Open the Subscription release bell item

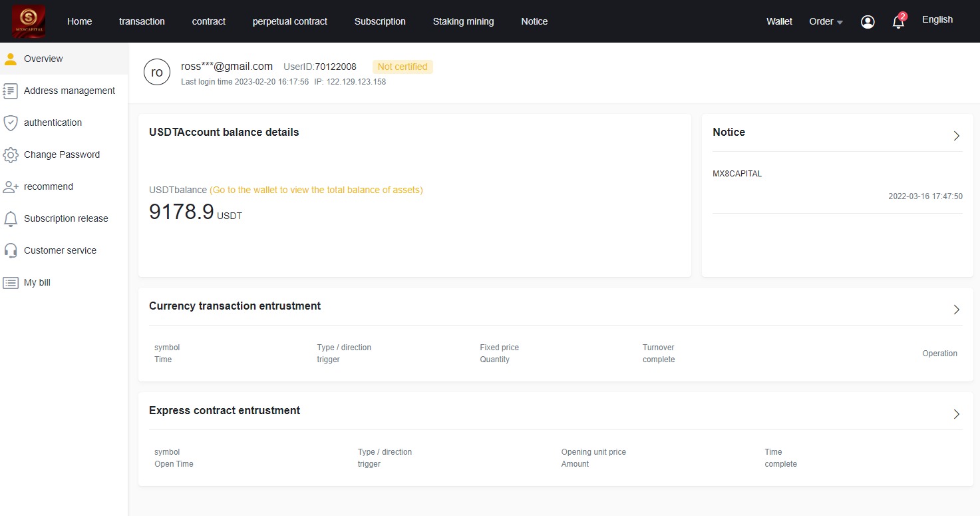point(65,218)
